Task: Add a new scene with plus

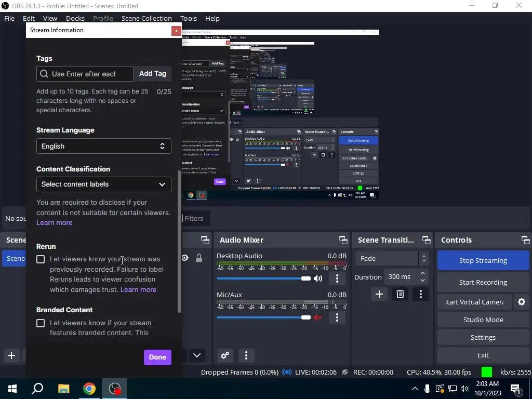Action: point(11,355)
